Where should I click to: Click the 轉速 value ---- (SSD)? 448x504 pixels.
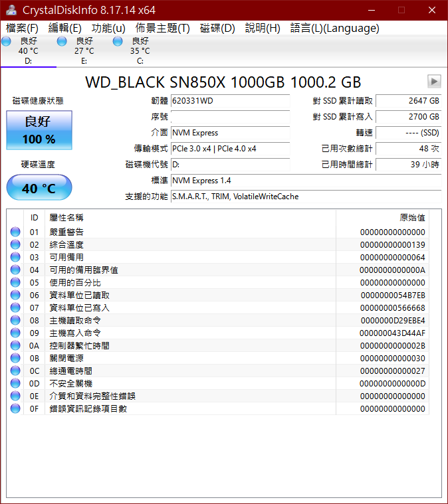(x=409, y=133)
